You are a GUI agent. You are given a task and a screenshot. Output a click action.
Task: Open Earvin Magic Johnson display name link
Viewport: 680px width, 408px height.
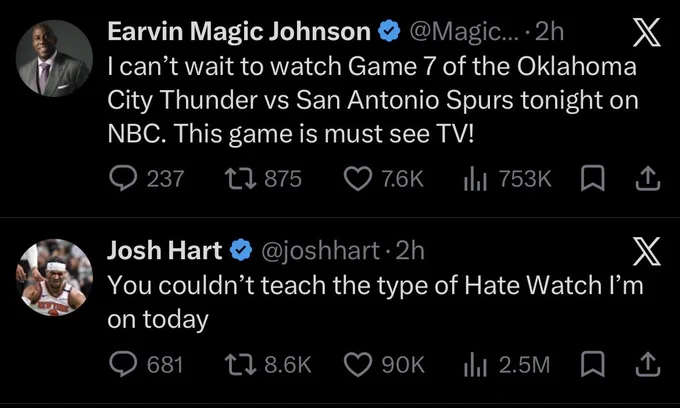click(239, 32)
